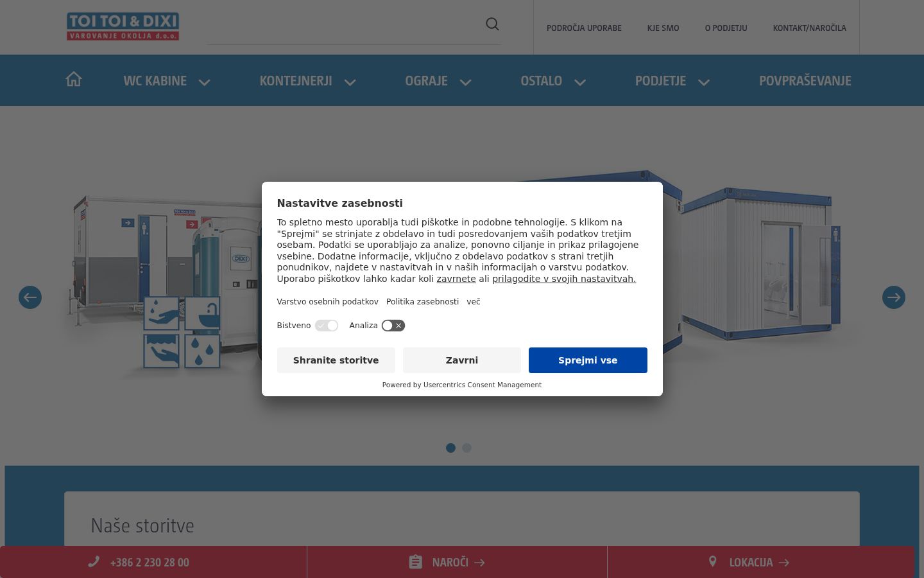Expand the OGRAJE menu chevron
Viewport: 924px width, 578px height.
[466, 82]
